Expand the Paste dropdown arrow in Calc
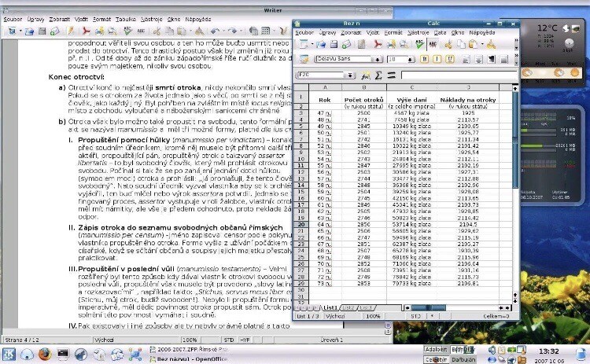This screenshot has width=590, height=364. coord(482,45)
